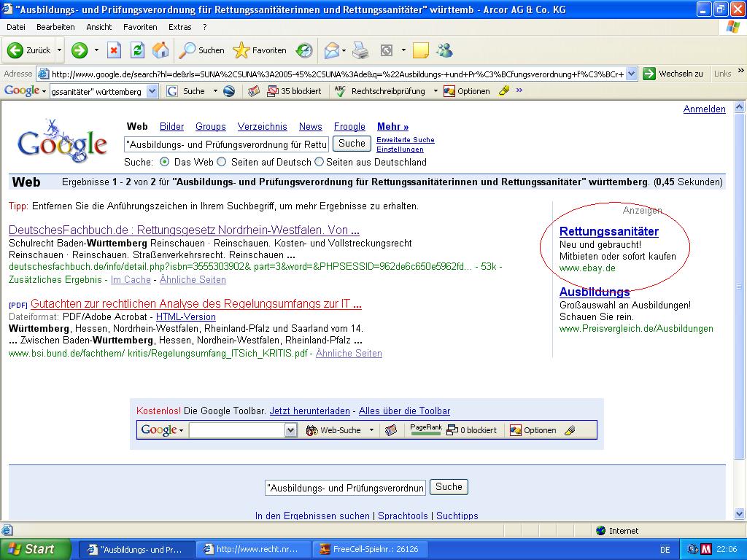Click the Stop loading icon in toolbar
The height and width of the screenshot is (560, 747).
pyautogui.click(x=114, y=50)
